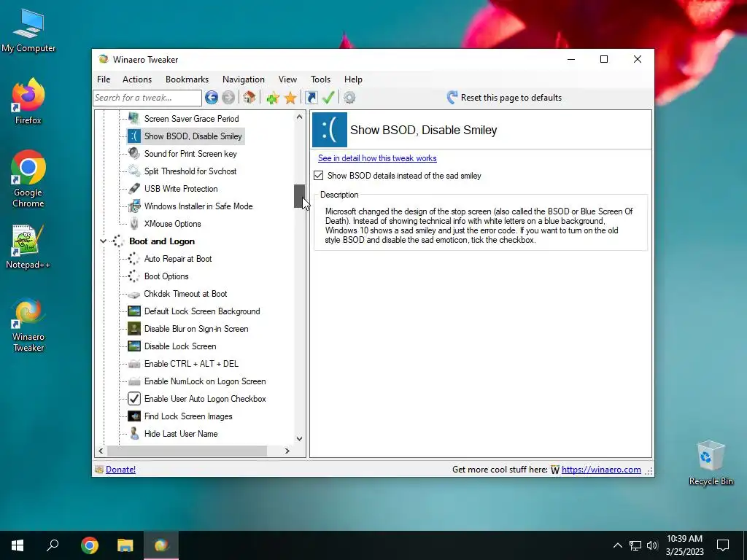Image resolution: width=747 pixels, height=560 pixels.
Task: Click the My Computer desktop icon
Action: pos(28,31)
